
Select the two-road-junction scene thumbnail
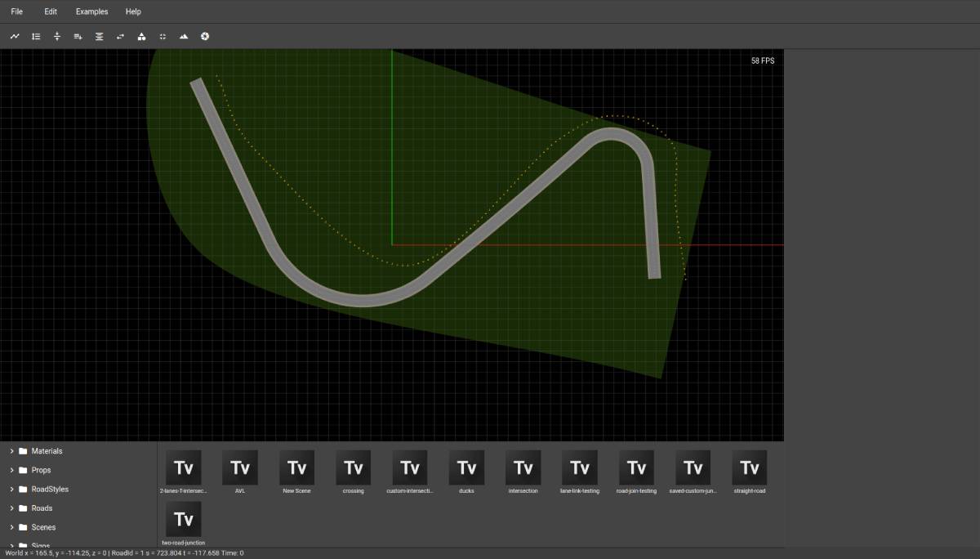pyautogui.click(x=184, y=519)
